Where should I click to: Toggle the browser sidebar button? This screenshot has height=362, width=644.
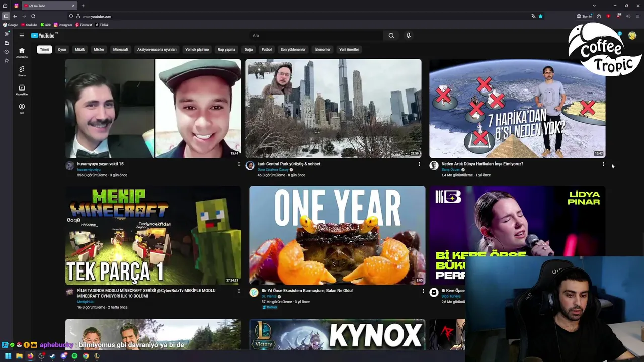tap(6, 16)
